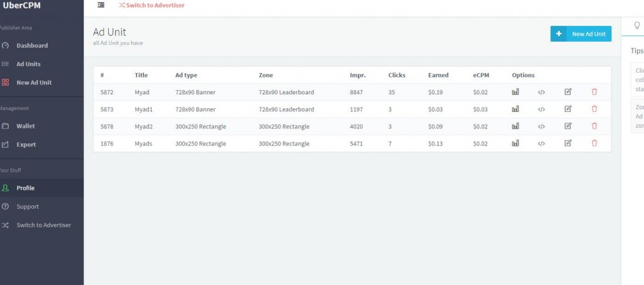Click the Export icon in sidebar
Viewport: 644px width, 285px height.
point(5,145)
